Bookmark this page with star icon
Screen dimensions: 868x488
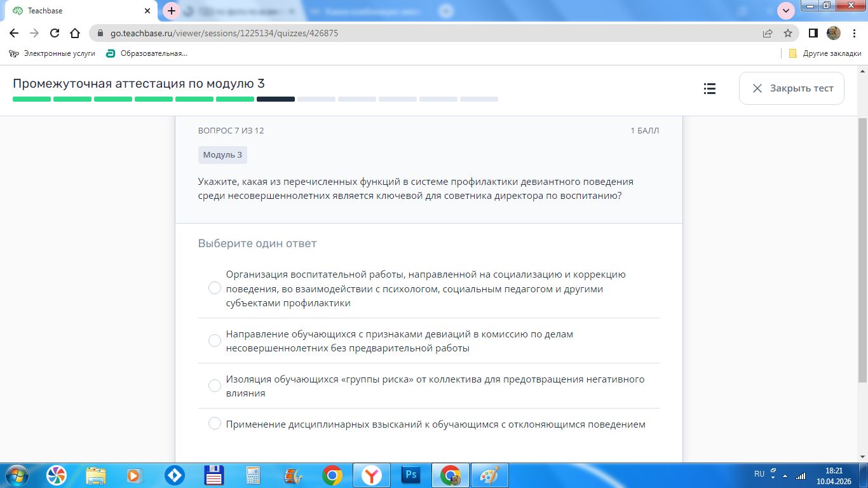point(788,33)
